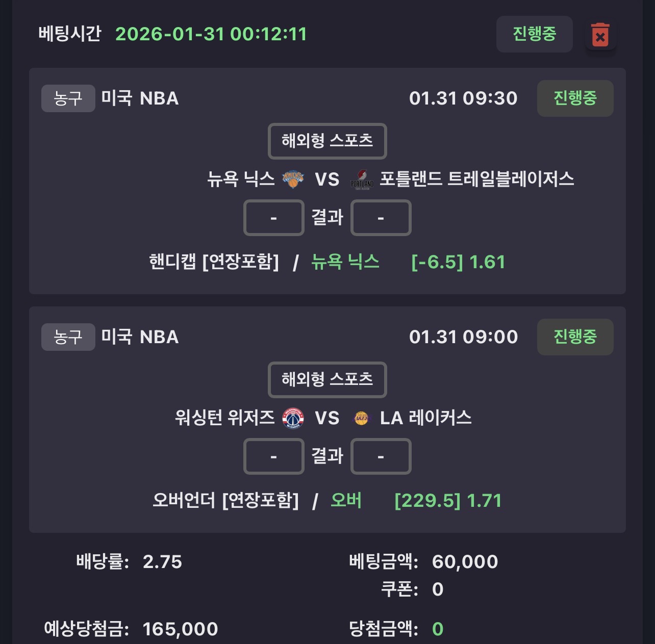Click the green 오버 pick text
This screenshot has width=655, height=644.
click(x=346, y=501)
